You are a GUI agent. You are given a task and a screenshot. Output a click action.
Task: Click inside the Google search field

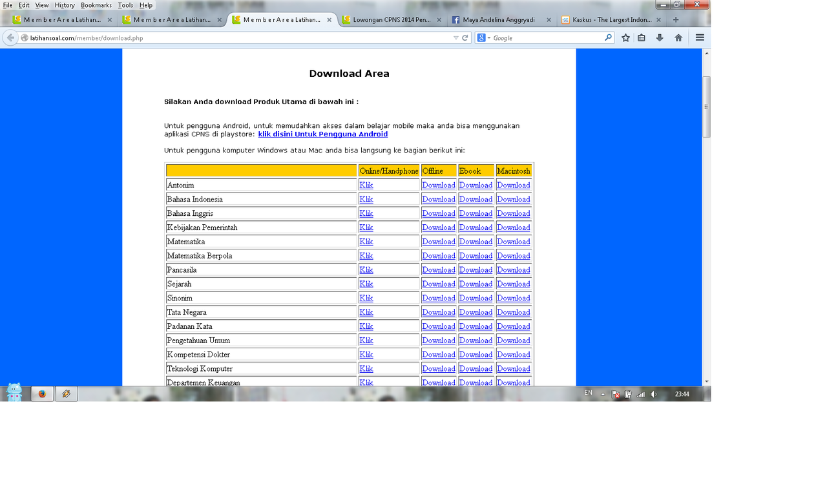(546, 38)
